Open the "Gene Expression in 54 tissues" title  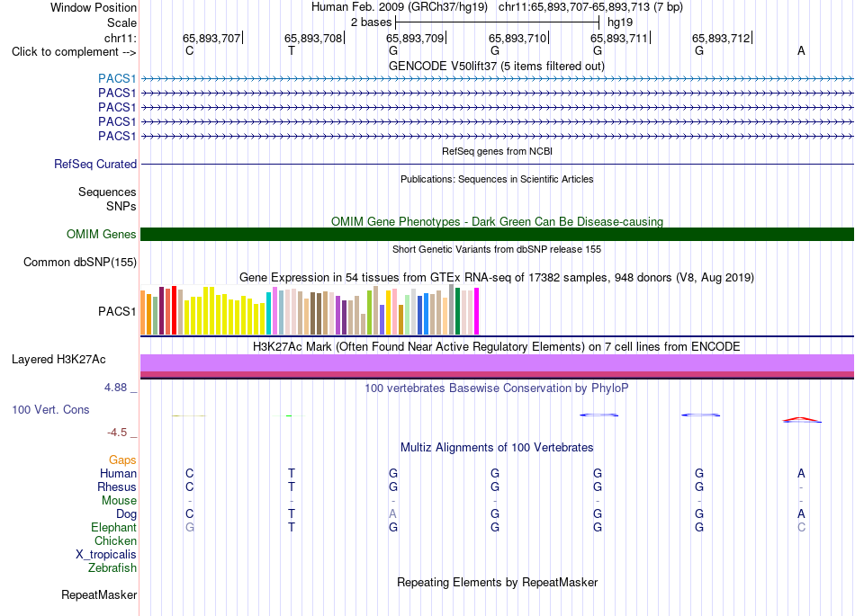[497, 277]
